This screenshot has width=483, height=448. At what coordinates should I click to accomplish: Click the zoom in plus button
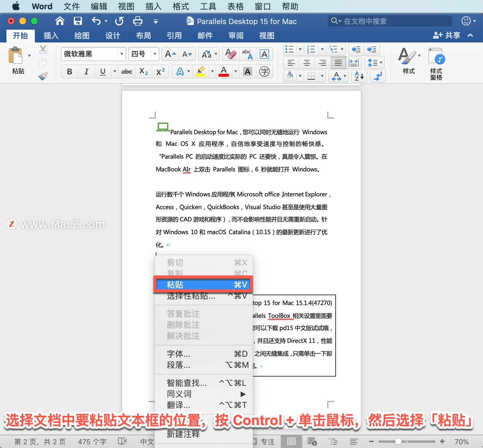pos(442,441)
